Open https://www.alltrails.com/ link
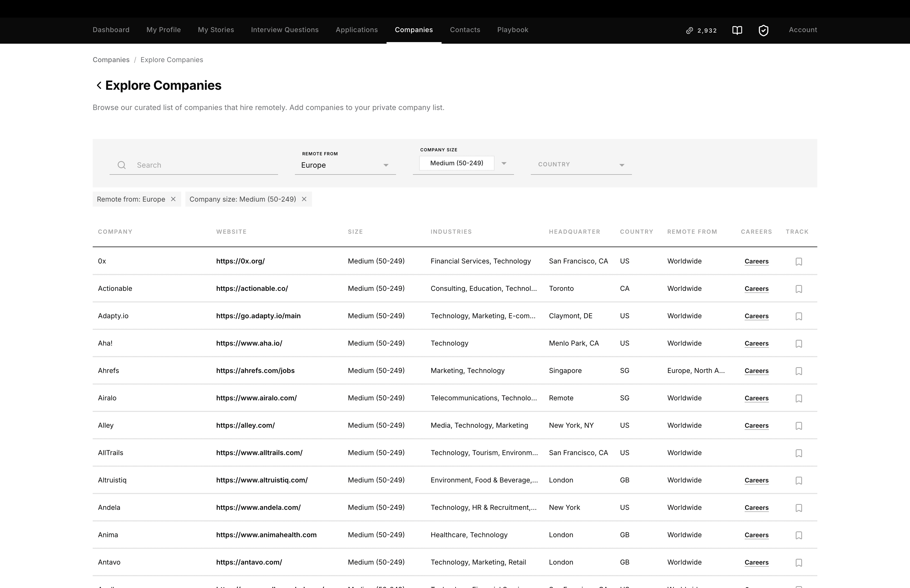 pyautogui.click(x=259, y=453)
